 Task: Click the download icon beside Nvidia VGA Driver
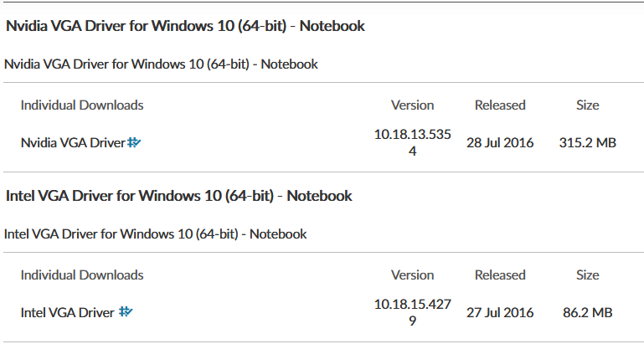(x=134, y=143)
